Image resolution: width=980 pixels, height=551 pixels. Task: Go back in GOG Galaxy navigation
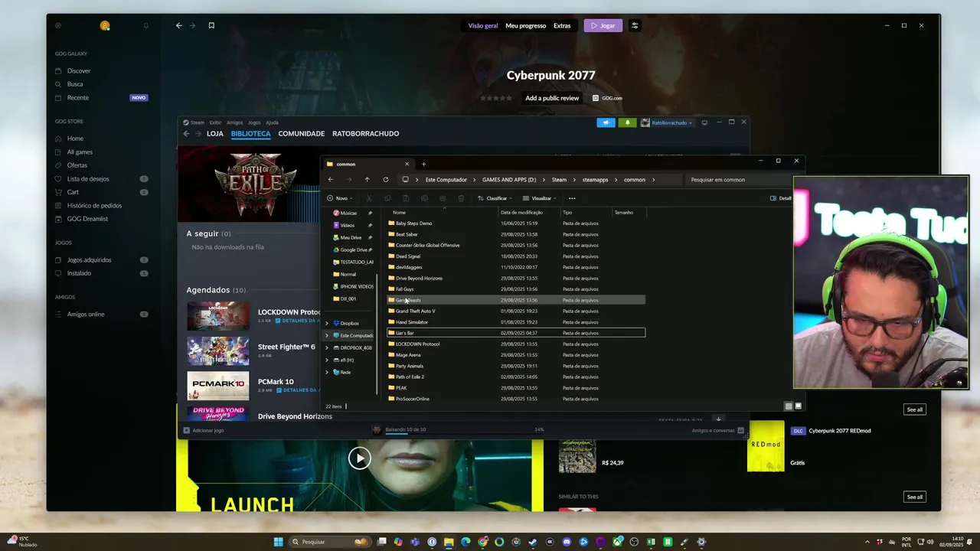179,25
